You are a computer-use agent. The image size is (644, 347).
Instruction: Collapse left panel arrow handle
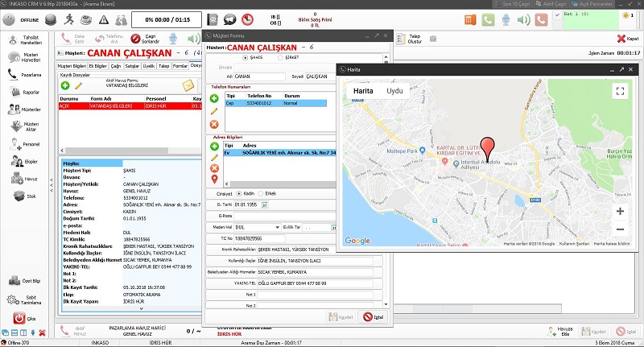tap(52, 185)
